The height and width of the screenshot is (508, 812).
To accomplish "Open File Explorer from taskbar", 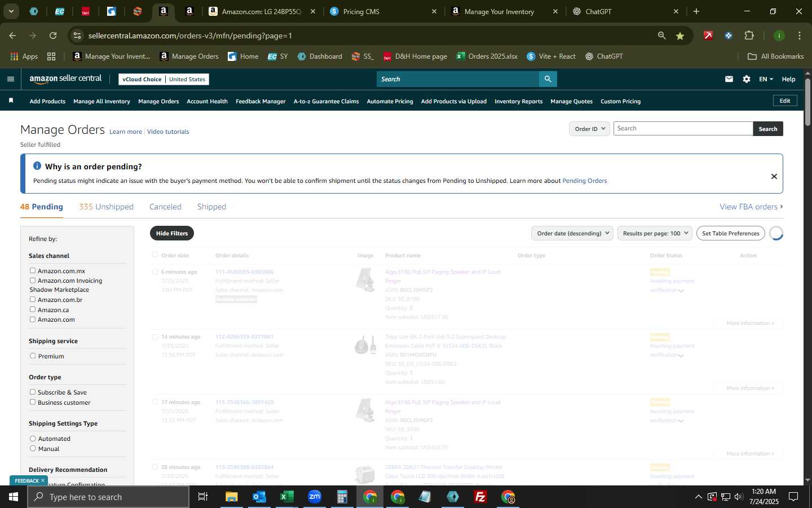I will 232,497.
